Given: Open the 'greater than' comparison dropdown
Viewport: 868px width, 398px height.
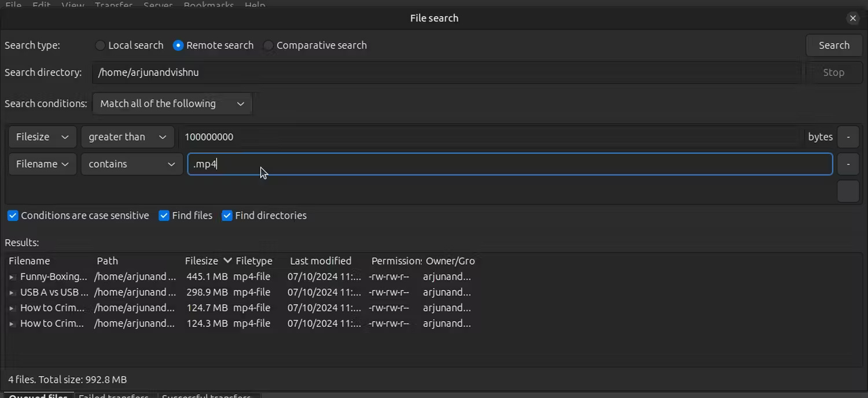Looking at the screenshot, I should click(127, 137).
